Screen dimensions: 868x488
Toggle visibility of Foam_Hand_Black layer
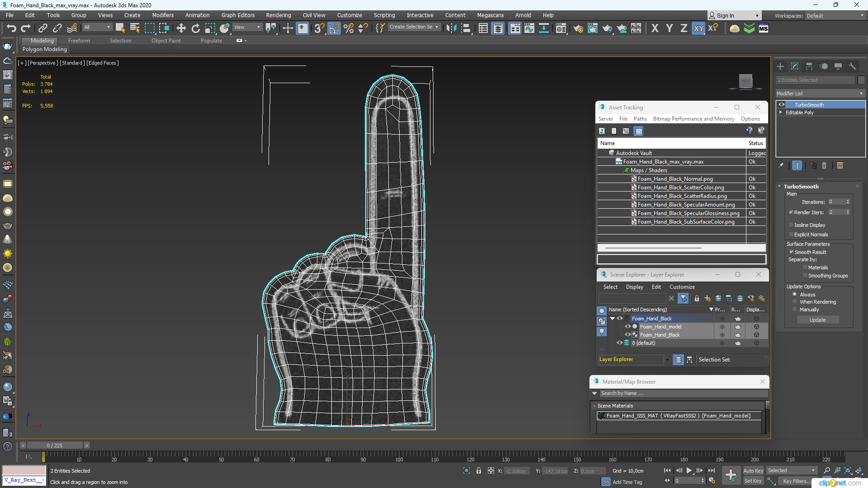[x=619, y=318]
